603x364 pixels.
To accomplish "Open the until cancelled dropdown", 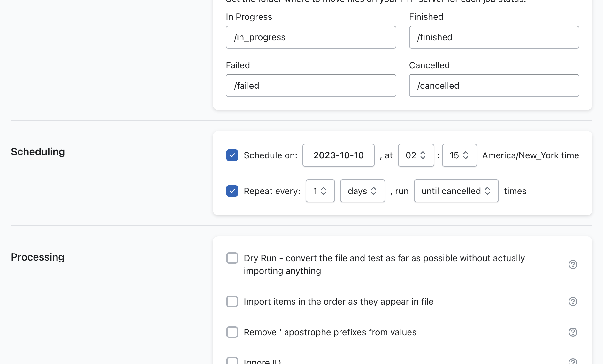I will pos(456,191).
